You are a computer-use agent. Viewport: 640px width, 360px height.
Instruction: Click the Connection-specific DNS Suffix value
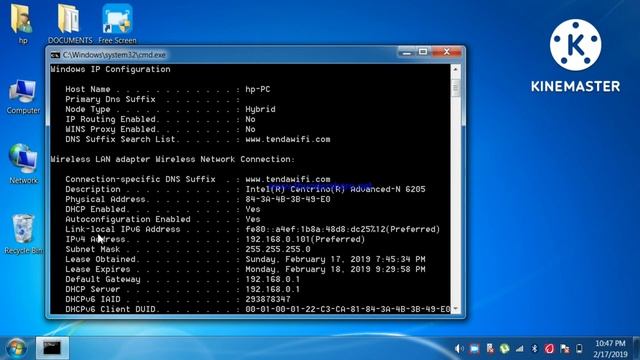tap(288, 179)
